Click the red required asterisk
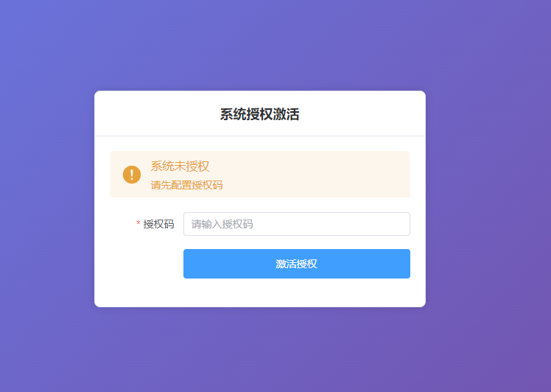The height and width of the screenshot is (392, 551). point(138,223)
